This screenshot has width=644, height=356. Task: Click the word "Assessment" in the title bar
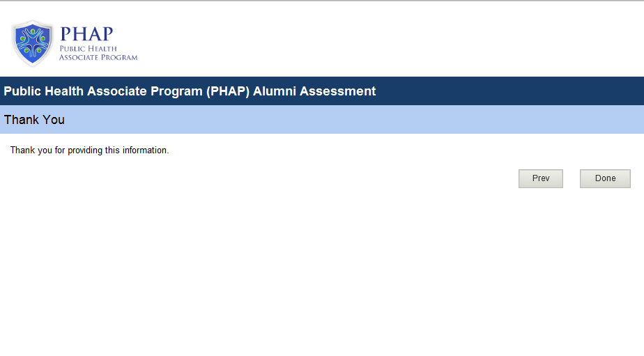click(x=338, y=91)
